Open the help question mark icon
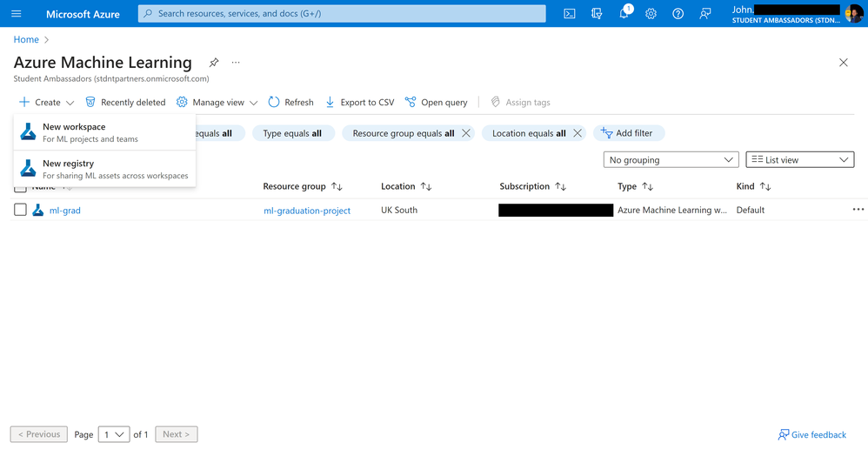Viewport: 868px width, 456px height. (x=678, y=14)
